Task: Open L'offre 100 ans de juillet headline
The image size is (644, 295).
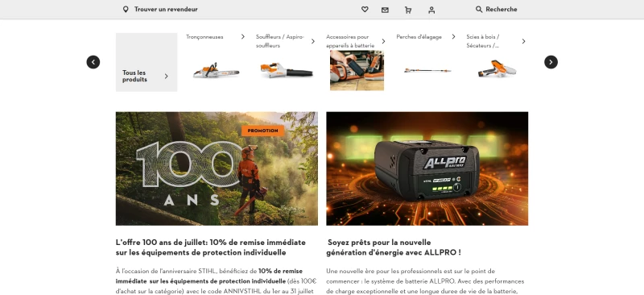Action: click(211, 247)
